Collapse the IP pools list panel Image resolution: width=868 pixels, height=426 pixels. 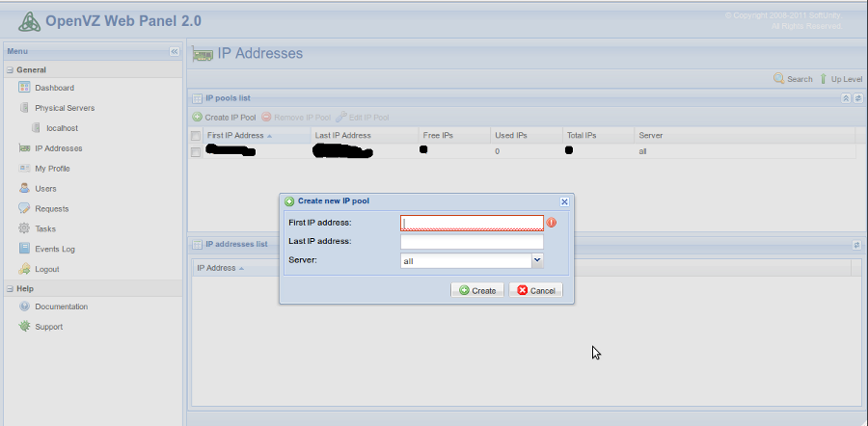point(846,98)
